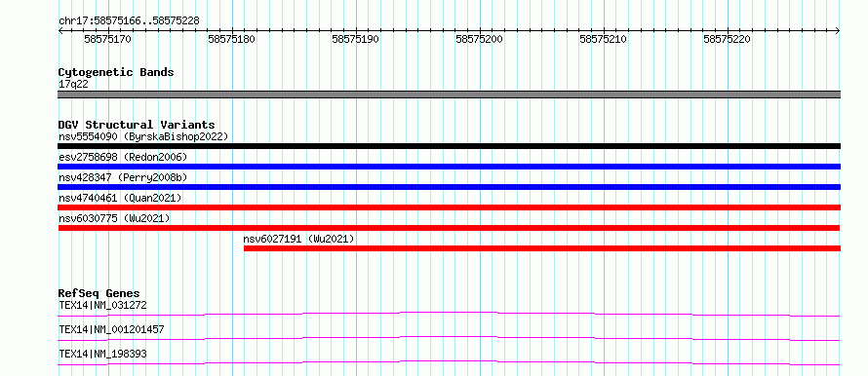Screen dimensions: 868x376
Task: Click the RefSeq Genes track title
Action: tap(99, 293)
